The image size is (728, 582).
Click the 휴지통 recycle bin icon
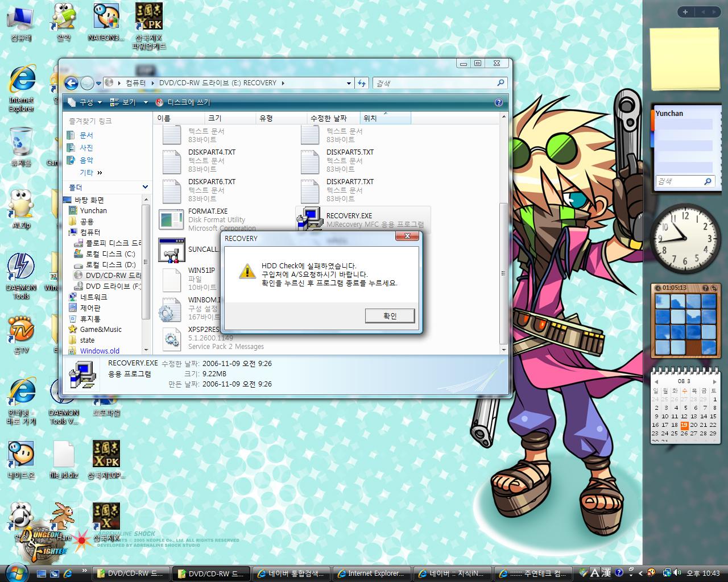21,147
